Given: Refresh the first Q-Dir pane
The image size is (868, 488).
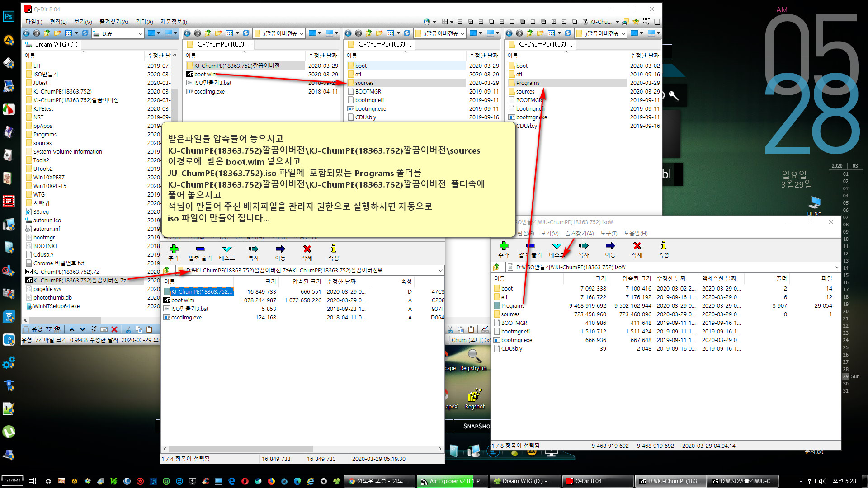Looking at the screenshot, I should [85, 33].
